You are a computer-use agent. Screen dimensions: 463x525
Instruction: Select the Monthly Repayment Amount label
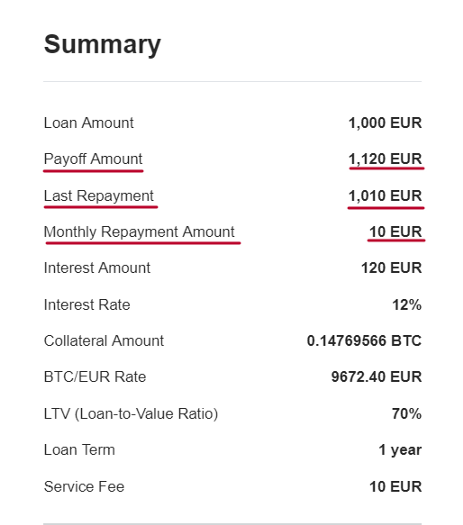pyautogui.click(x=139, y=232)
